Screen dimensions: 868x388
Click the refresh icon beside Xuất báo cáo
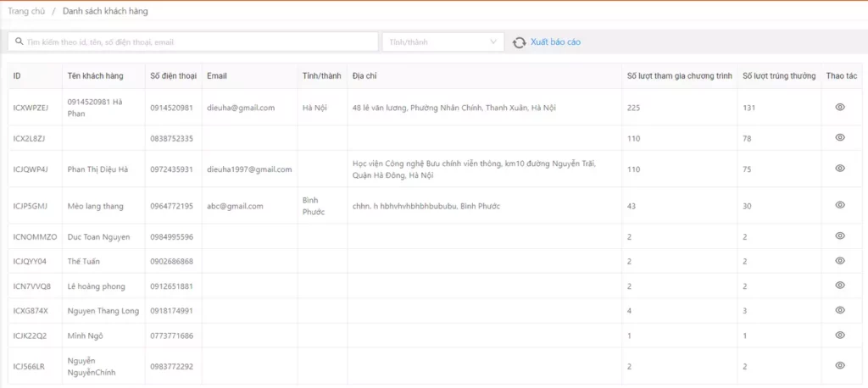pyautogui.click(x=520, y=42)
